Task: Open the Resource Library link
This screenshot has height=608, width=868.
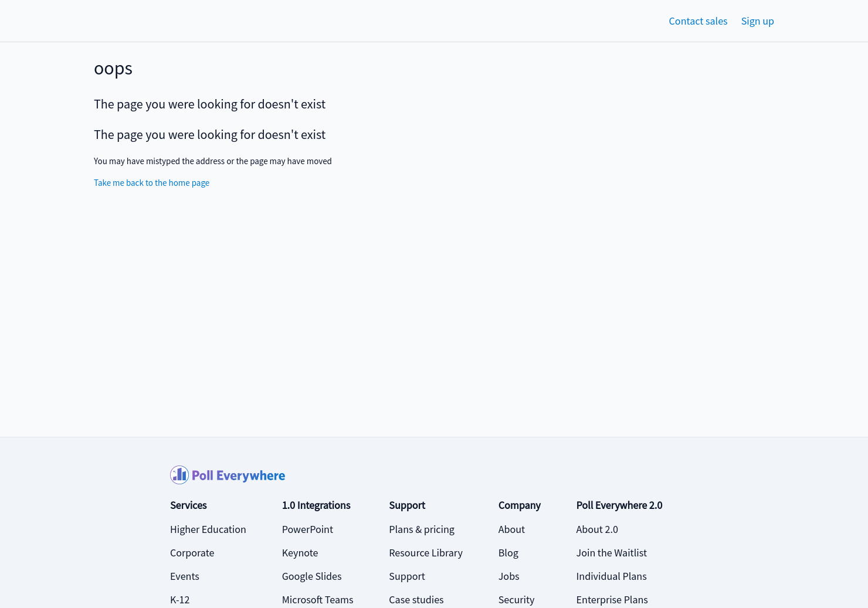Action: point(425,553)
